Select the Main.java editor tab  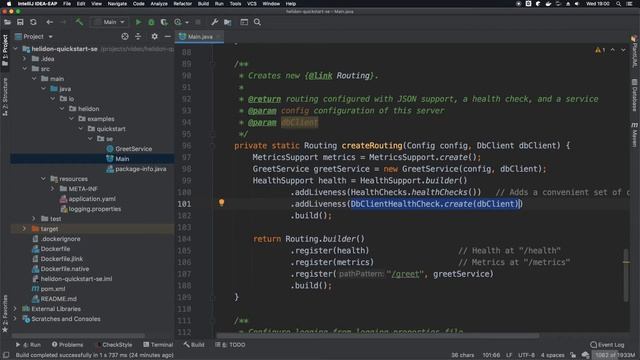200,37
